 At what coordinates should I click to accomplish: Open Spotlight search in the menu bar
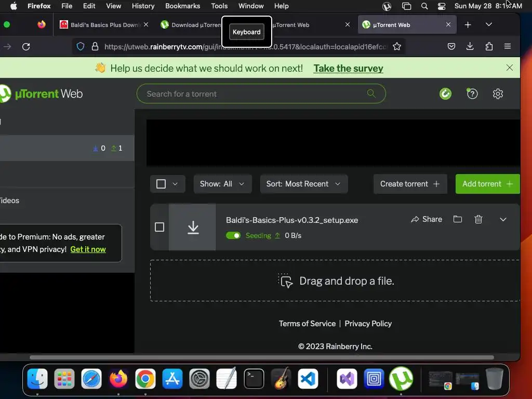pos(424,6)
